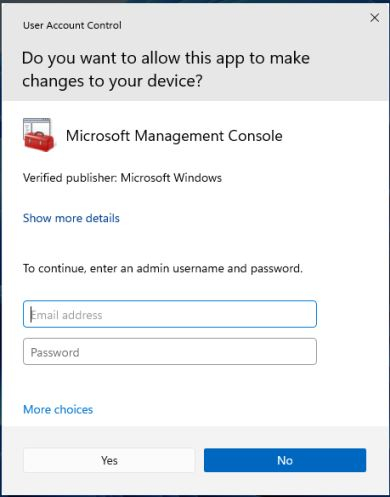The width and height of the screenshot is (390, 497).
Task: Select the box under Email address
Action: pyautogui.click(x=170, y=352)
